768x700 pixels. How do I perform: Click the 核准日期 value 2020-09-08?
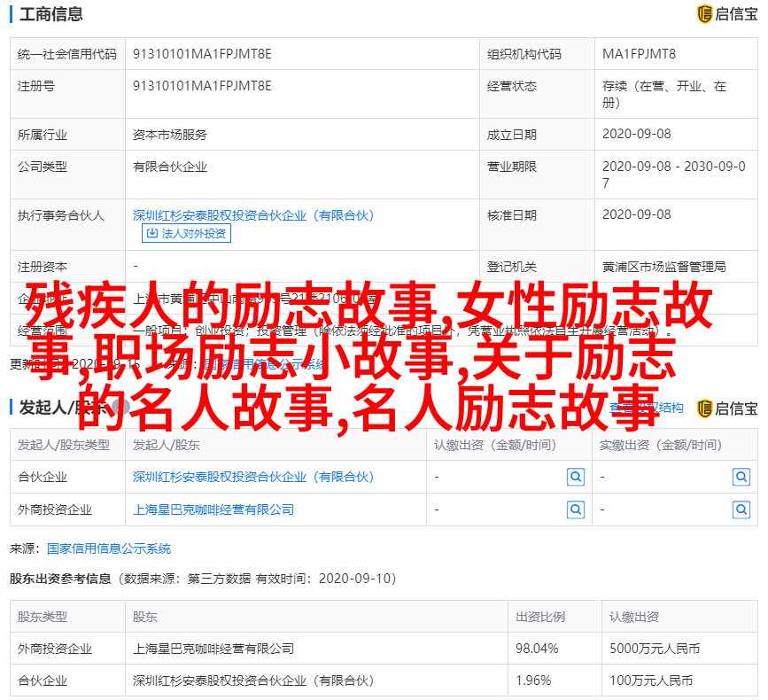pos(637,214)
